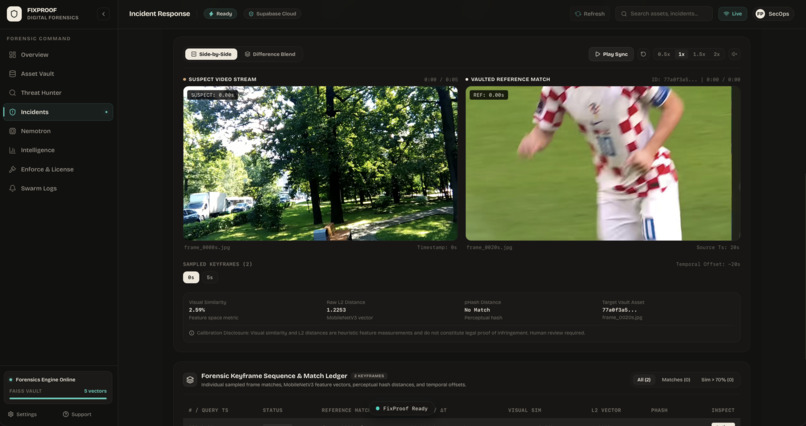Click the Forensics Engine Online status

click(x=42, y=380)
